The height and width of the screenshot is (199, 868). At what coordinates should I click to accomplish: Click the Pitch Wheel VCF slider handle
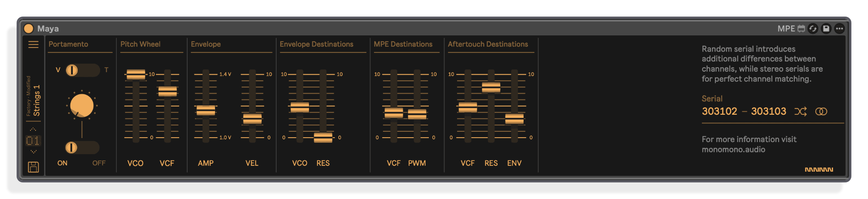(x=167, y=91)
